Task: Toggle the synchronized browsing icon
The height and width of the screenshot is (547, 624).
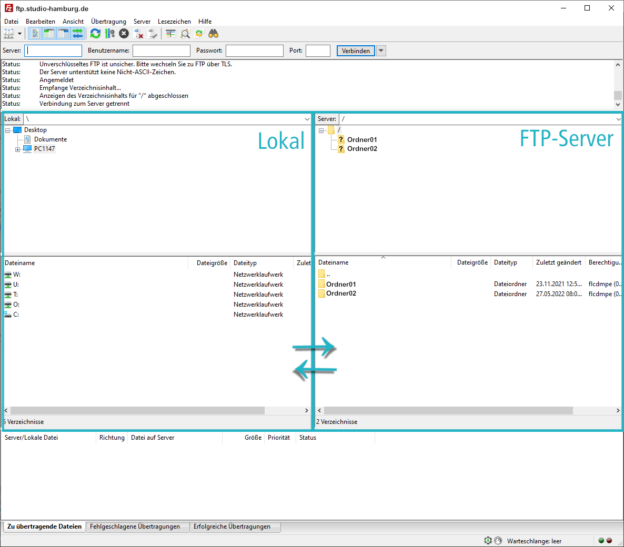Action: click(x=199, y=33)
